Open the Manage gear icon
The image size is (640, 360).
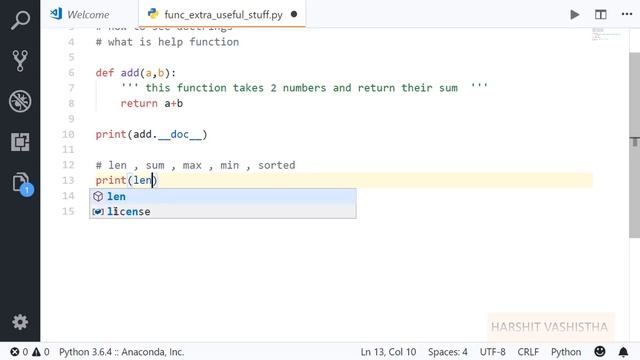pos(20,322)
